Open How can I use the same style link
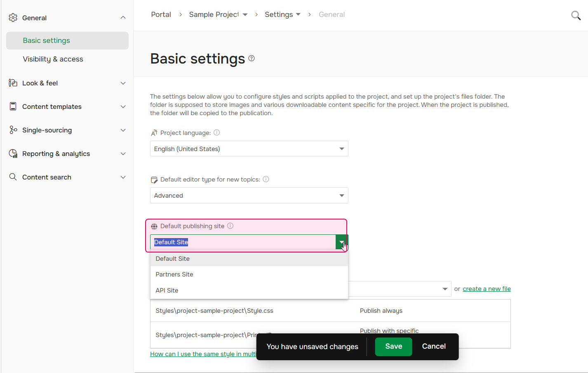The width and height of the screenshot is (588, 373). point(203,354)
